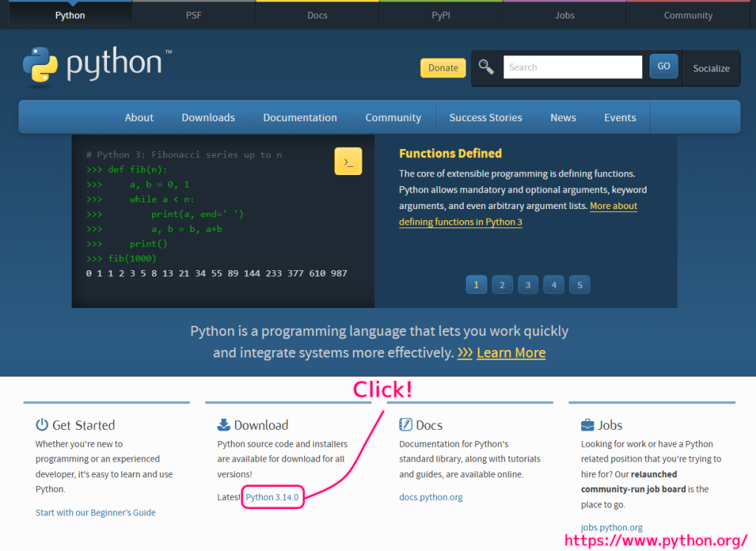Click the search magnifier icon
Viewport: 756px width, 551px height.
tap(486, 66)
